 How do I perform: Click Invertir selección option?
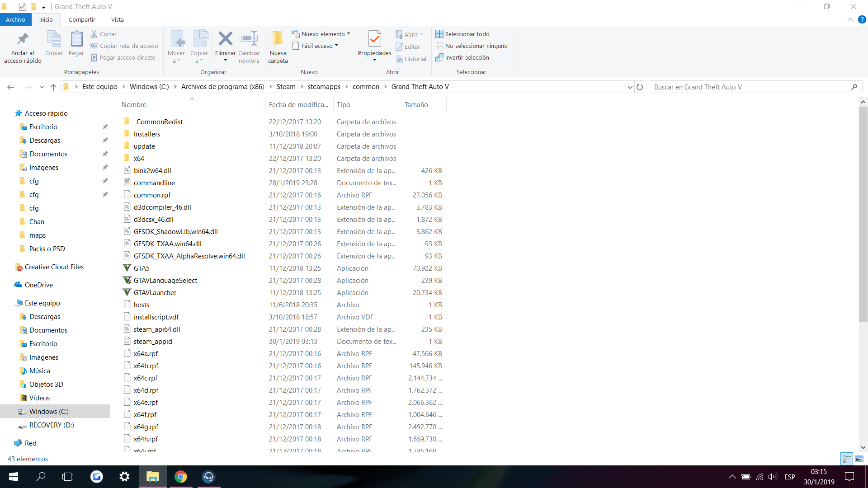tap(462, 57)
